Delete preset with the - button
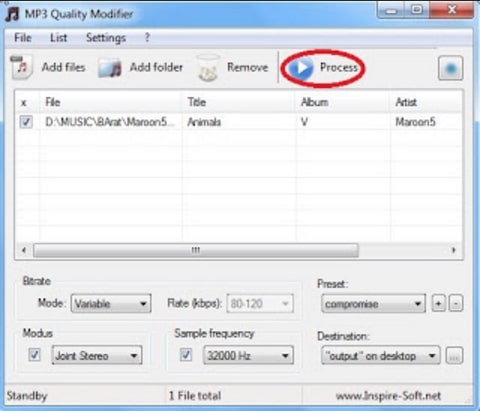480x411 pixels. (x=456, y=303)
